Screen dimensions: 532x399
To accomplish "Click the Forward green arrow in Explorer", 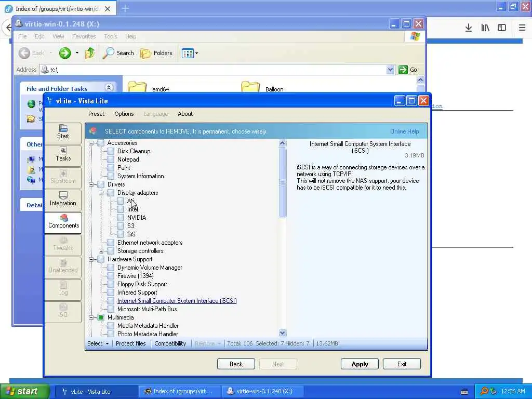I will pyautogui.click(x=65, y=53).
